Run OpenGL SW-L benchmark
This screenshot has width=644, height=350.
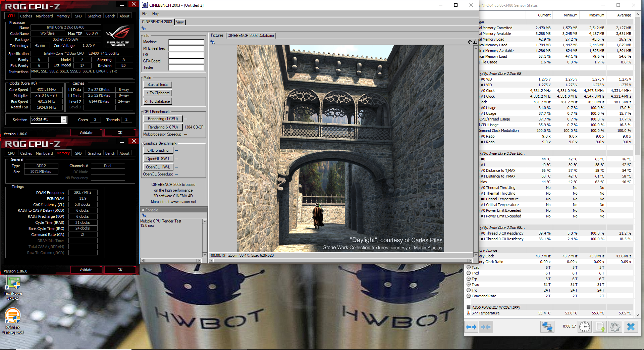158,159
